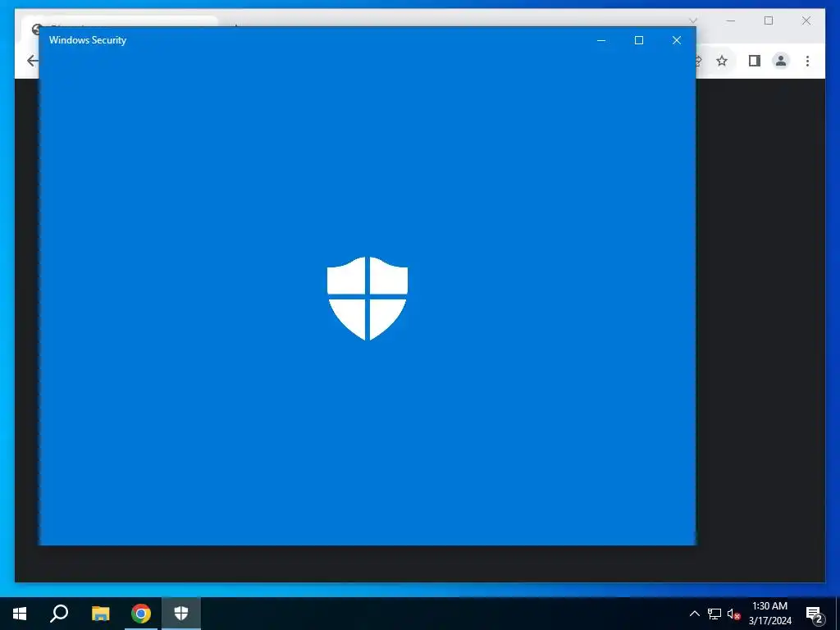Minimize the Chrome window
This screenshot has width=840, height=630.
tap(731, 21)
